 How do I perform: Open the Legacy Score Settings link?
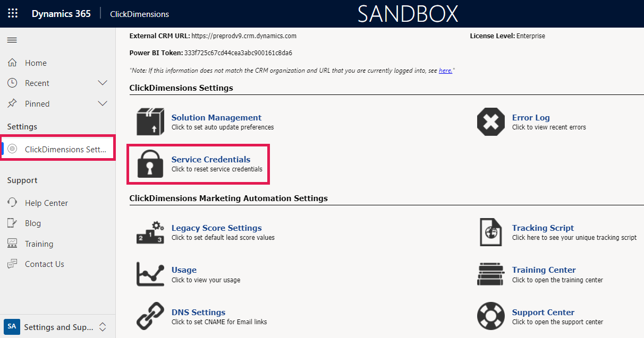(x=216, y=228)
